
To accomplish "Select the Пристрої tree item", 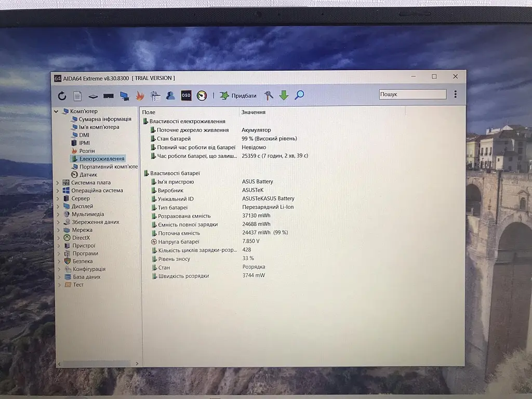I will (84, 246).
